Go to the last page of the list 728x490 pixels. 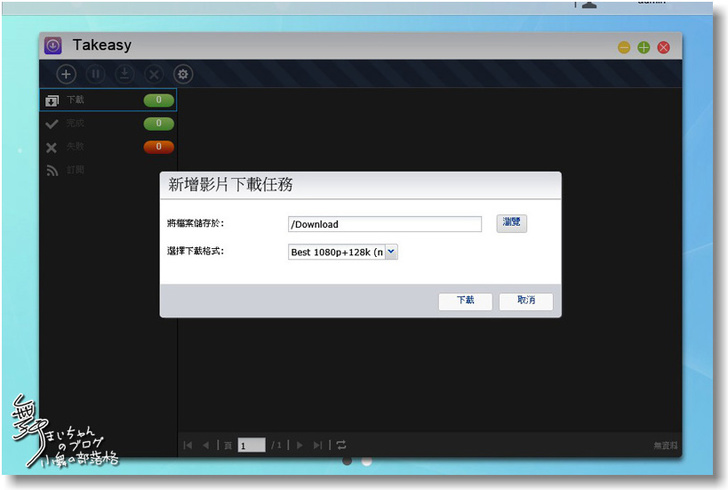coord(318,445)
